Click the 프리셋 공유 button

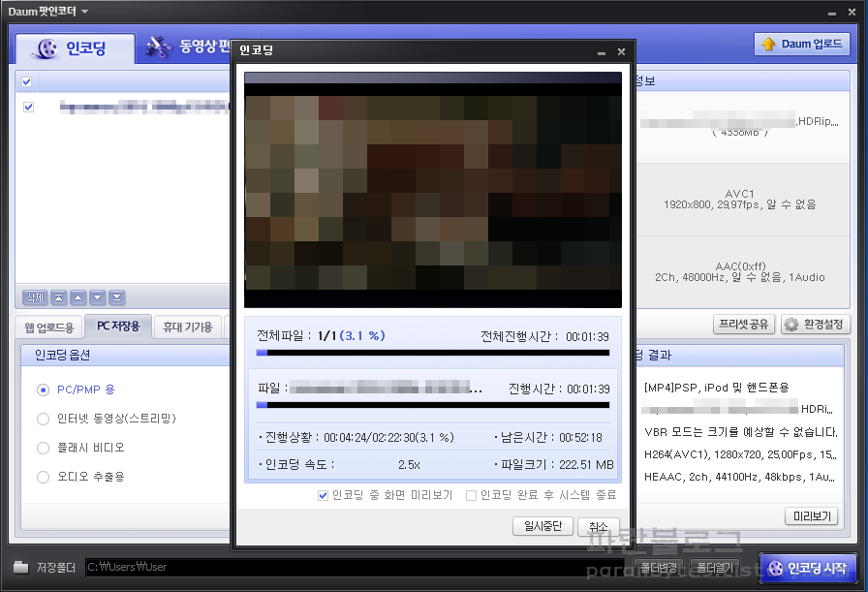coord(743,324)
